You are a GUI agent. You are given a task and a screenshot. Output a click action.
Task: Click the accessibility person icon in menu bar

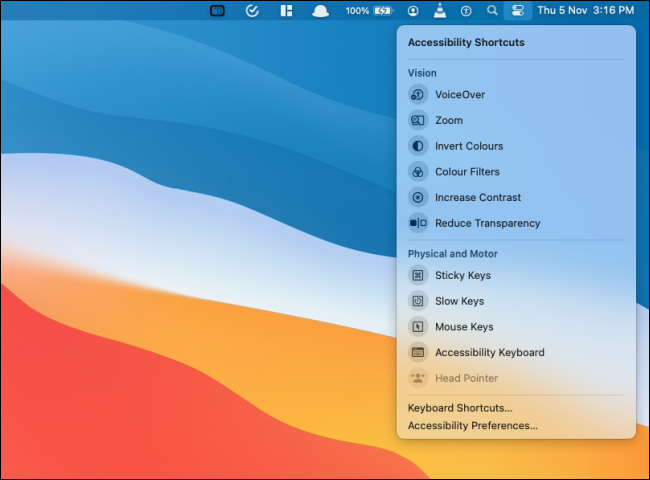466,11
